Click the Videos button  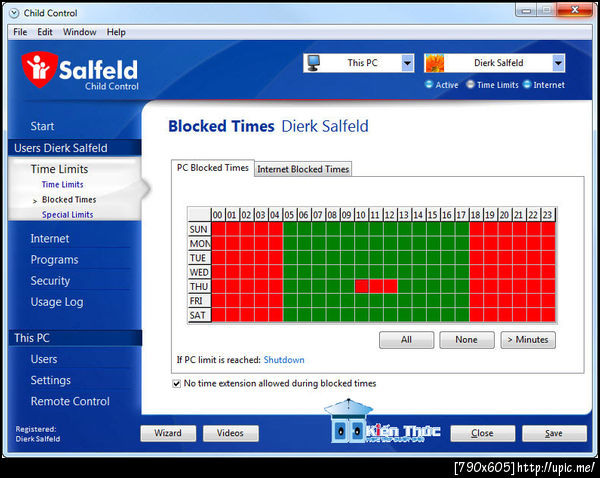230,433
